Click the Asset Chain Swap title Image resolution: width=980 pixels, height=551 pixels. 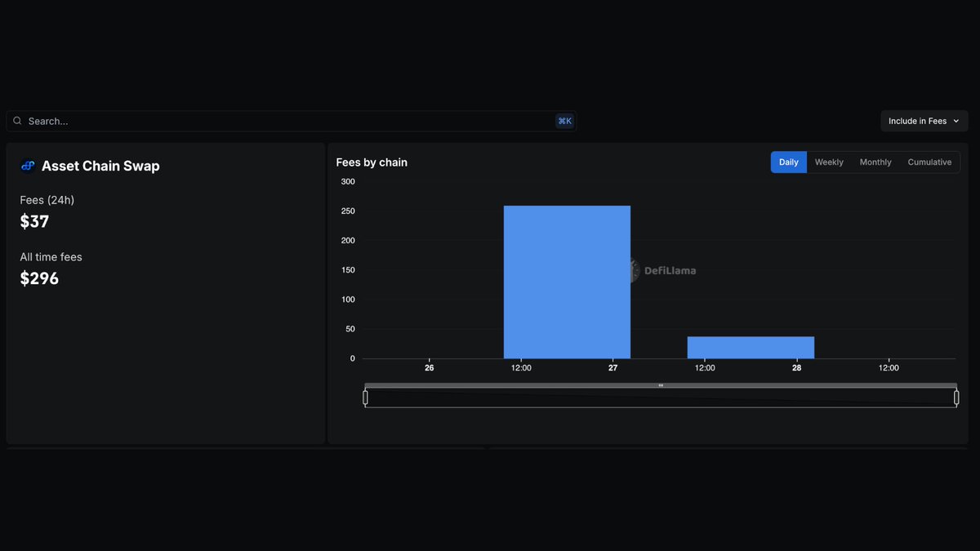point(100,166)
